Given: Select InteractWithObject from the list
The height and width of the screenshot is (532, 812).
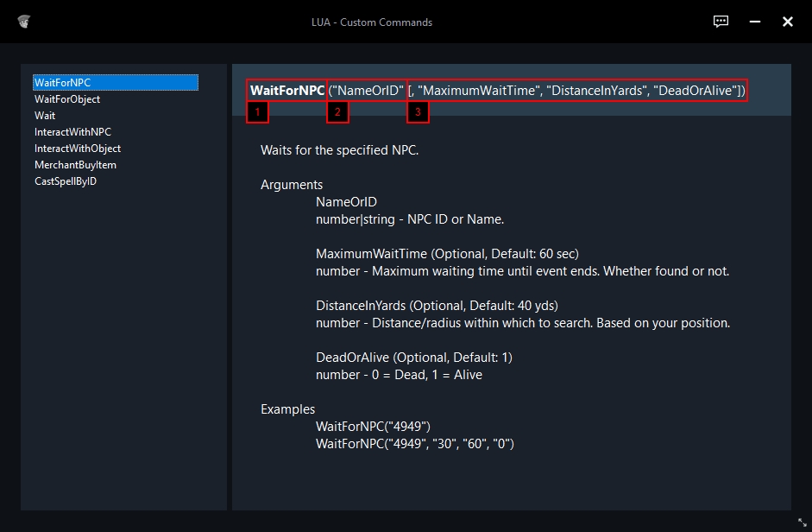Looking at the screenshot, I should click(78, 149).
